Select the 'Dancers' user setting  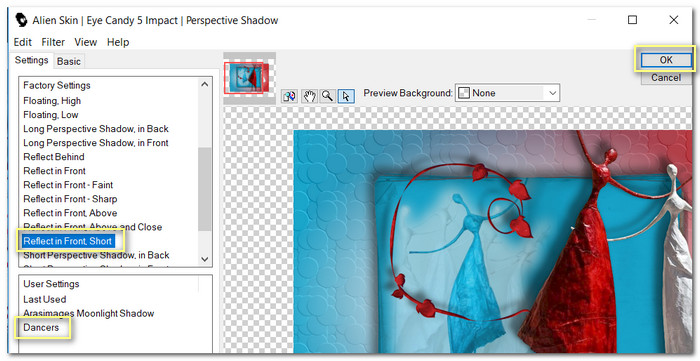[41, 328]
